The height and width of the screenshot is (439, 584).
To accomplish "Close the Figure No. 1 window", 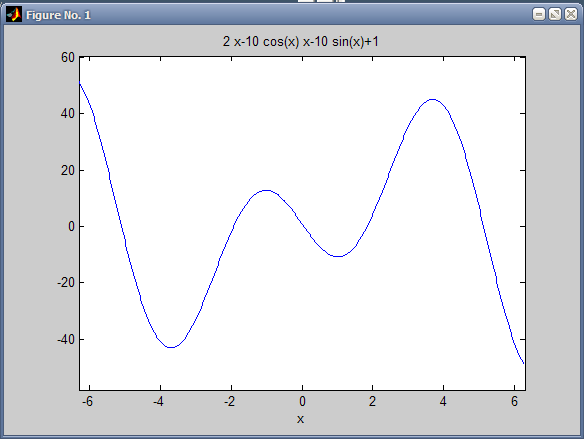I will [571, 15].
